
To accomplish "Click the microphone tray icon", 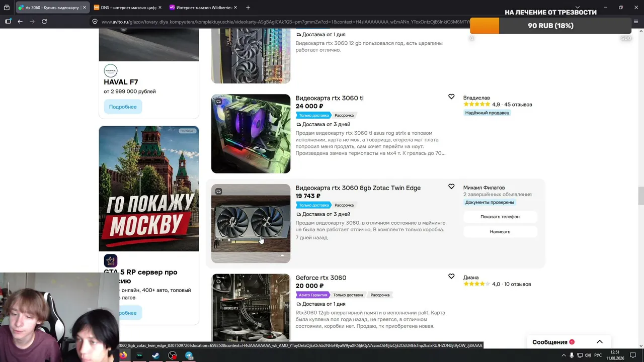I will tap(572, 355).
